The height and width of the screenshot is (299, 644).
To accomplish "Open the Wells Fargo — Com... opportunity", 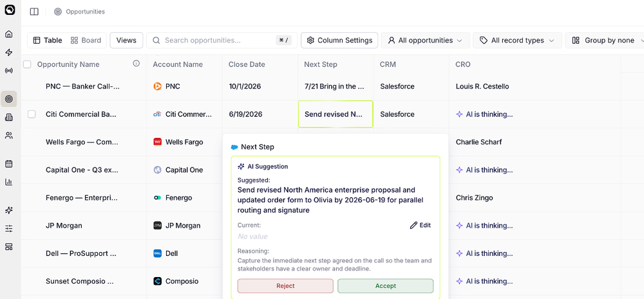I will tap(82, 142).
